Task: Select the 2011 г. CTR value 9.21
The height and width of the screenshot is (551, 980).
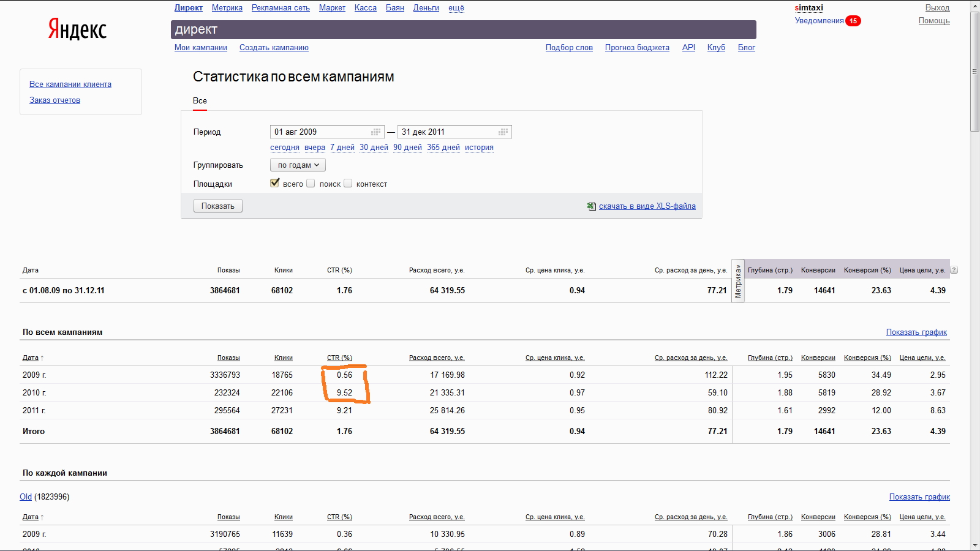Action: pyautogui.click(x=344, y=411)
